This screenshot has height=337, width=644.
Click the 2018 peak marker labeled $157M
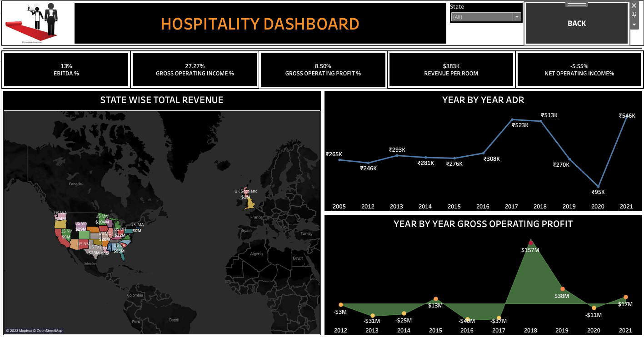point(531,243)
